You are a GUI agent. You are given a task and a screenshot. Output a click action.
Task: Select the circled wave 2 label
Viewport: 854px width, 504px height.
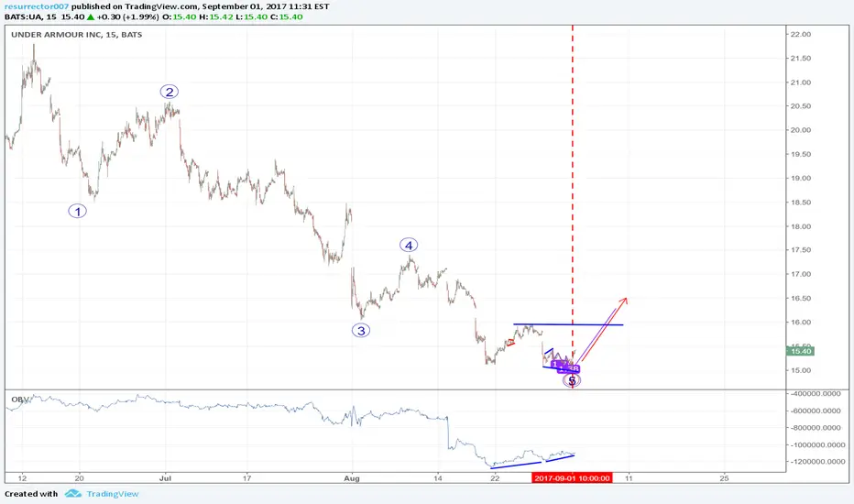point(170,92)
